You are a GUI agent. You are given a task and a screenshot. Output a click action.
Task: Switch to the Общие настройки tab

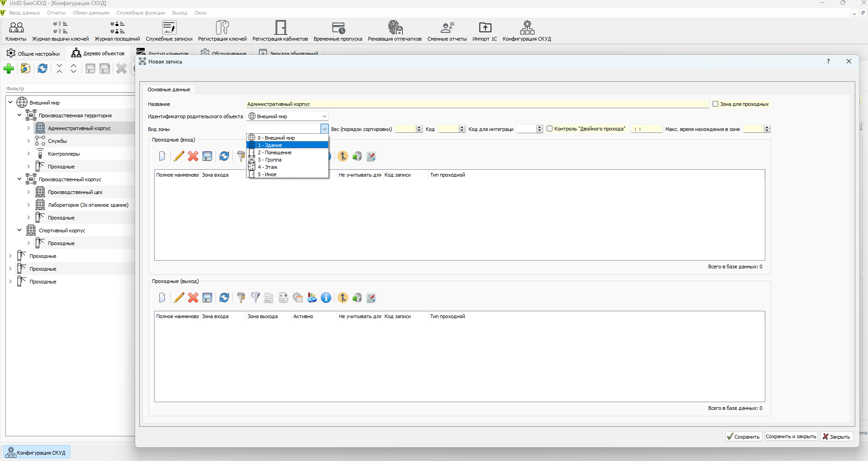[33, 53]
